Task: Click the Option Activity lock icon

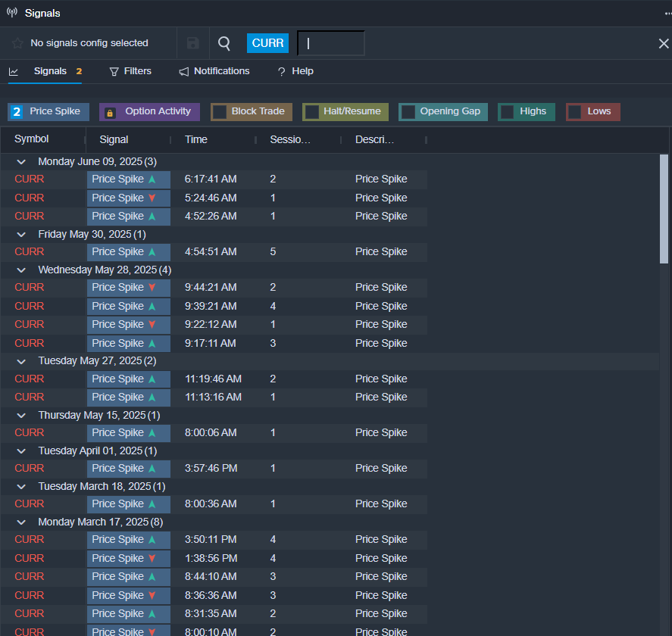Action: coord(110,113)
